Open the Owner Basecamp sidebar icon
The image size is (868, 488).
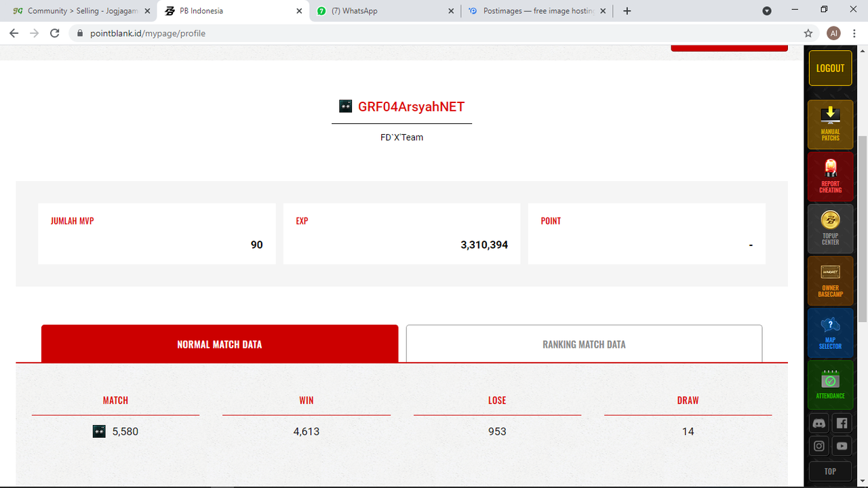[x=830, y=281]
